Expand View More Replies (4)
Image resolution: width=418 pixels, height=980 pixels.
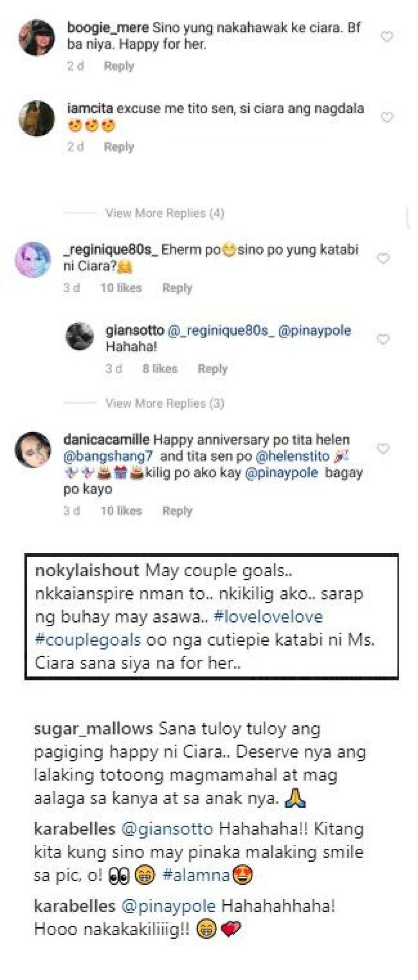[165, 213]
